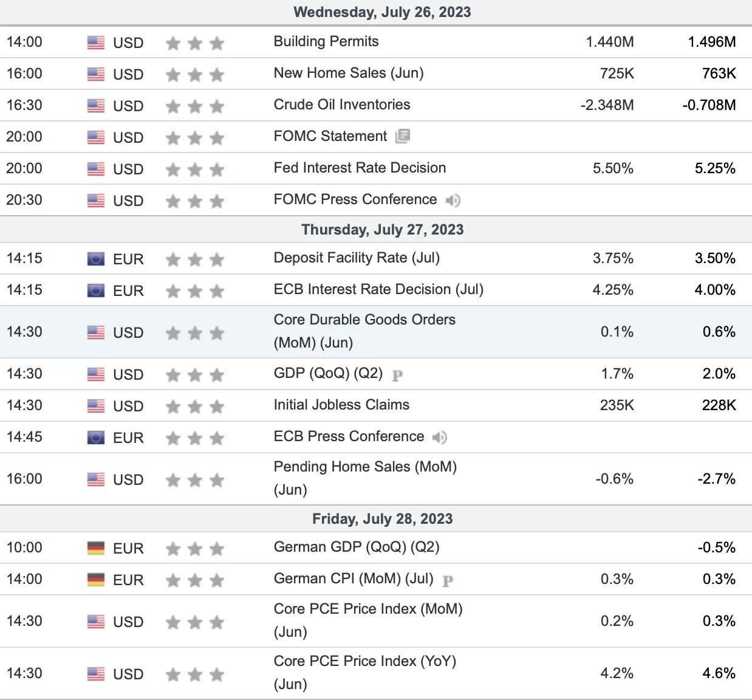Viewport: 752px width, 700px height.
Task: Click the 5.50% Fed rate forecast value
Action: tap(614, 168)
